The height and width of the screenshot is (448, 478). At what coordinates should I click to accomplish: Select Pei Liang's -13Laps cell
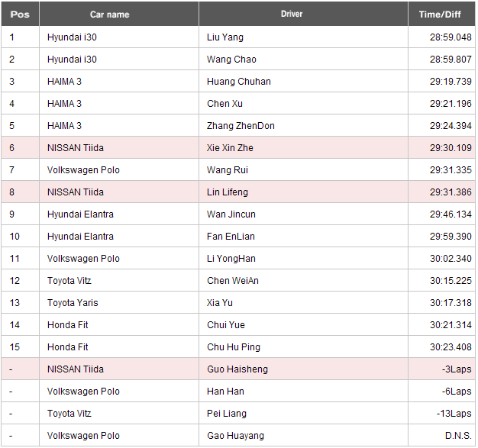[441, 414]
